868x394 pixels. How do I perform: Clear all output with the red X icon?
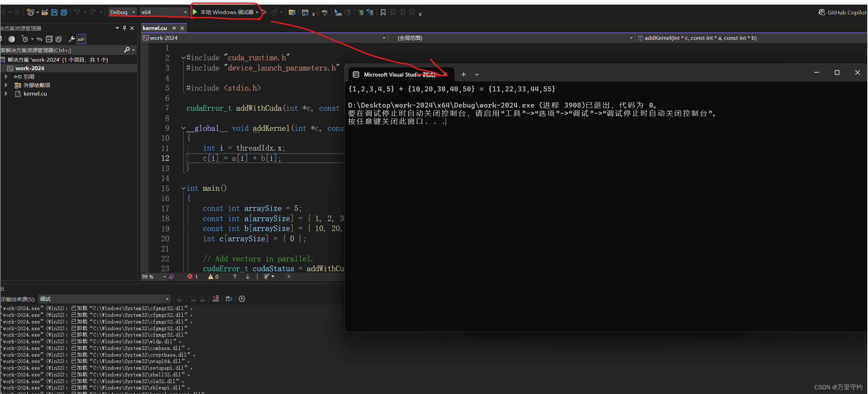pos(215,299)
